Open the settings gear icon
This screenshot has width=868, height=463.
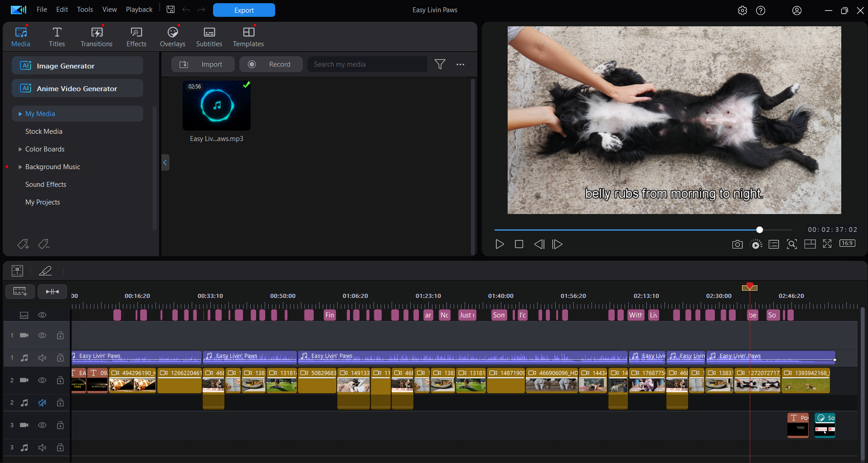click(x=742, y=10)
